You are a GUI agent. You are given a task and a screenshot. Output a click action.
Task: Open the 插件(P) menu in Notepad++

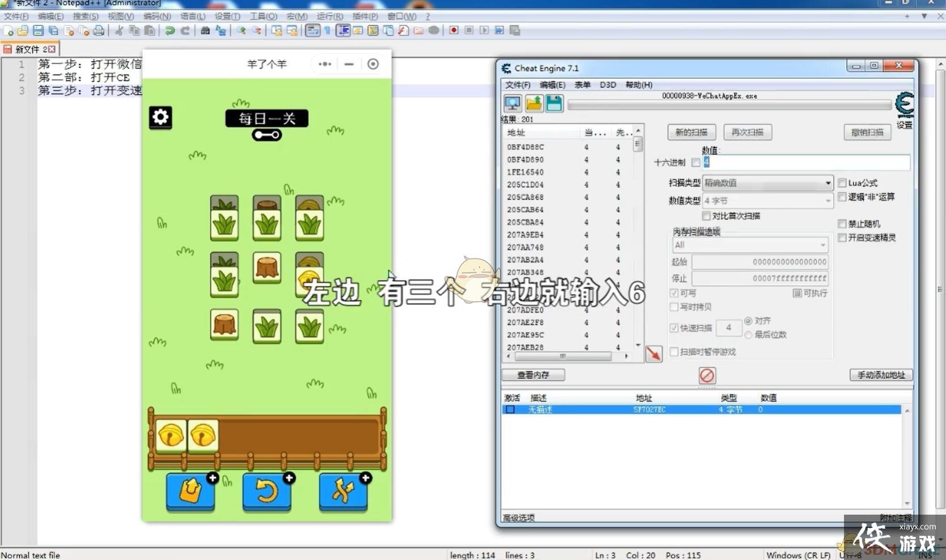(x=364, y=16)
